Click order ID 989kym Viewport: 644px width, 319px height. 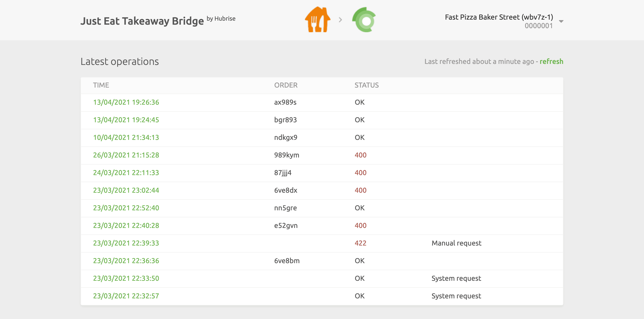(287, 155)
